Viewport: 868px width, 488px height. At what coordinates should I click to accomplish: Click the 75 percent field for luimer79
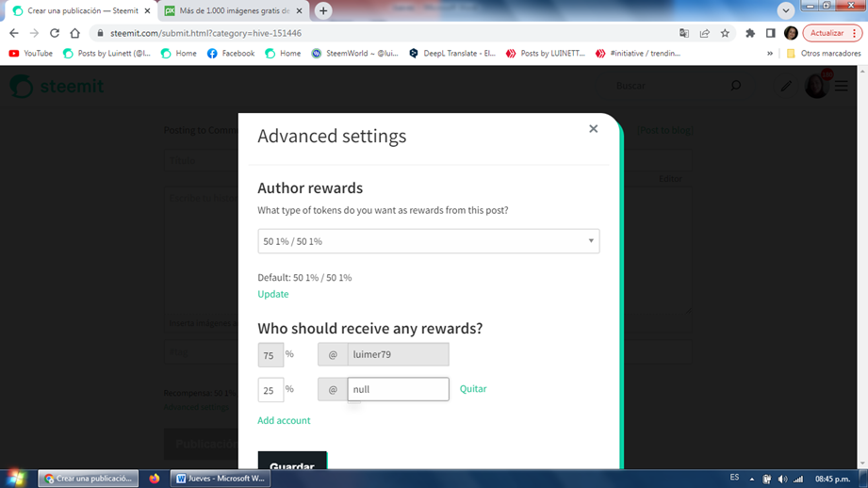click(270, 354)
